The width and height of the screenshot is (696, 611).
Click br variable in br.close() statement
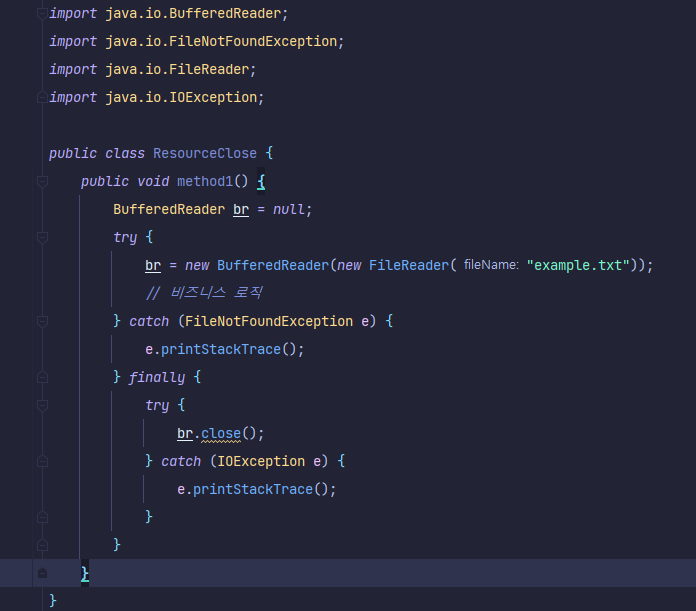point(185,433)
